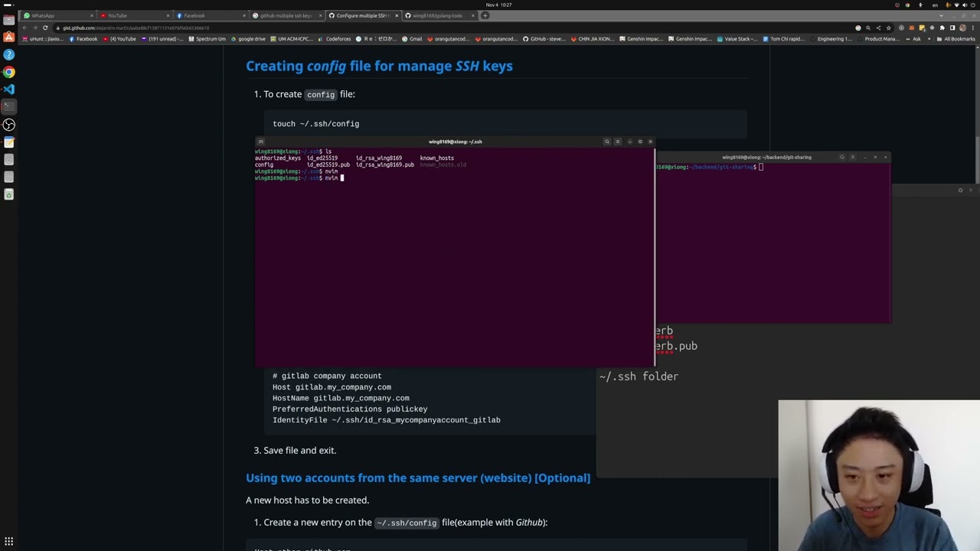Open the ~/.ssh terminal hamburger menu
Viewport: 980px width, 551px height.
pos(618,142)
